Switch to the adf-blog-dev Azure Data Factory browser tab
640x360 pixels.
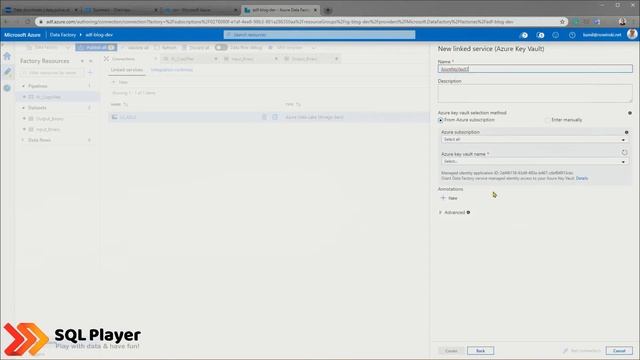[280, 10]
